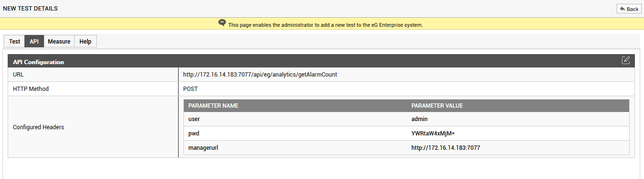Switch to the Measure tab
Screen dimensions: 644x179
coord(59,42)
